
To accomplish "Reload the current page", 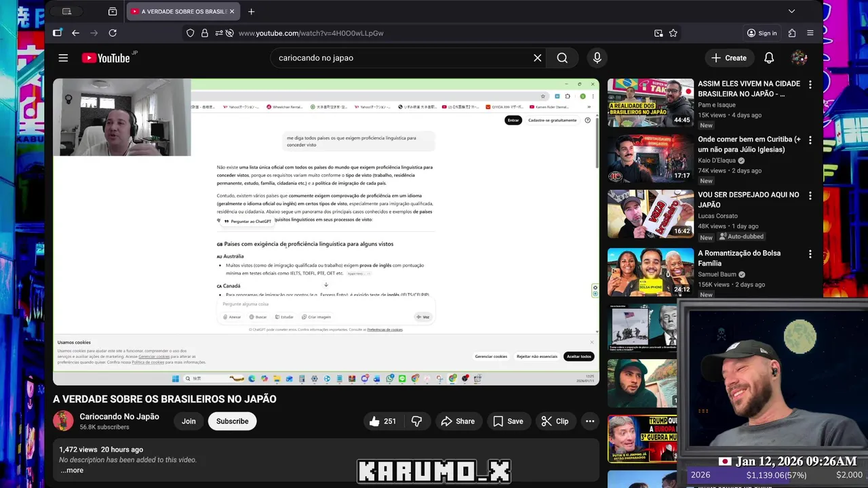I will coord(113,33).
